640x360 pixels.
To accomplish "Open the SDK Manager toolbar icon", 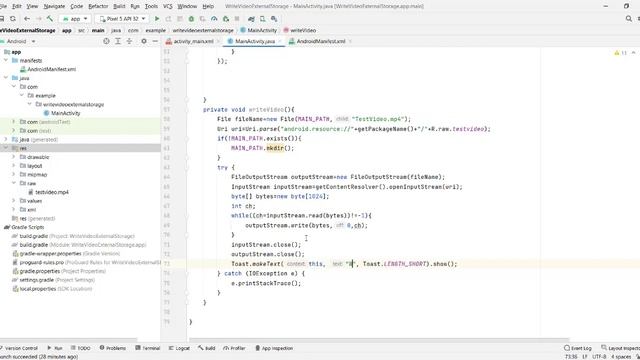I will 274,19.
